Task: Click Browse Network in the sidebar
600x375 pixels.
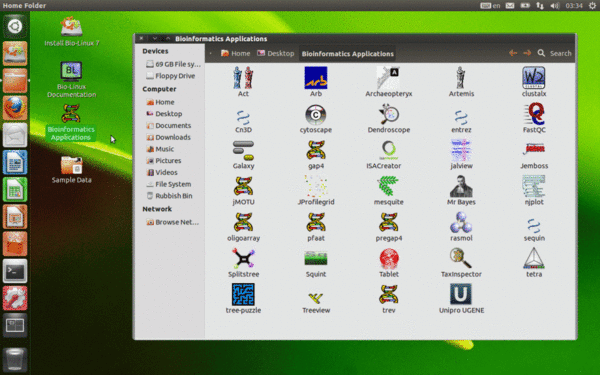Action: pos(172,222)
